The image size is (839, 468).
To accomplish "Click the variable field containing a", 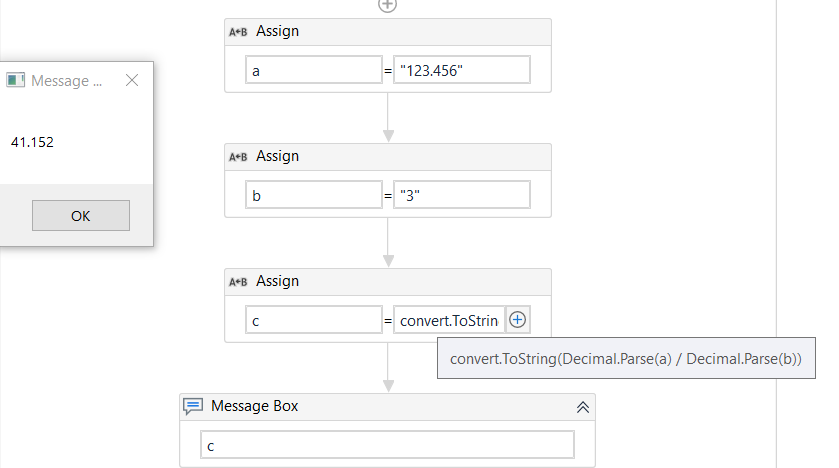I will 313,70.
